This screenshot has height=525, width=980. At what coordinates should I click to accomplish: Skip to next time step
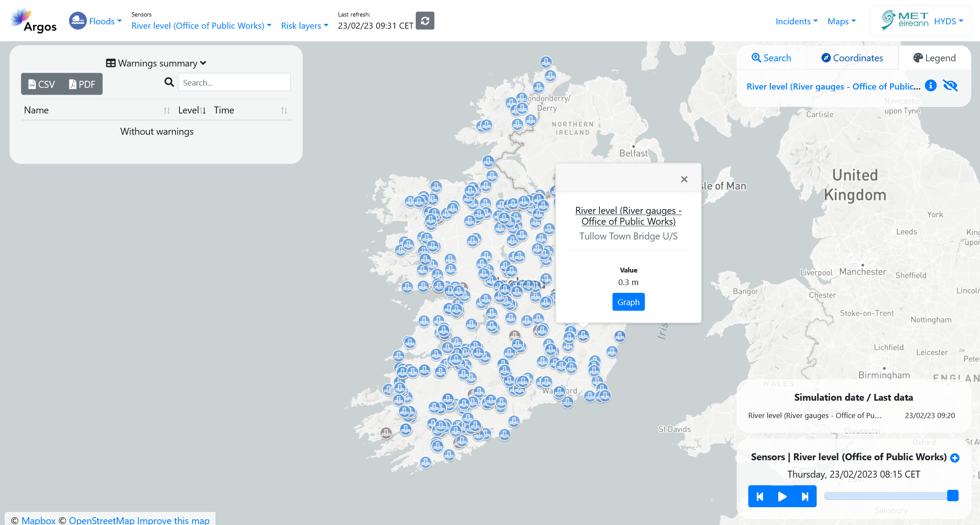[805, 496]
